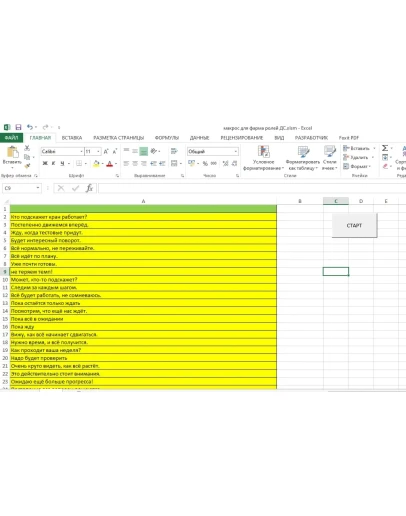Expand the number format dropdown
The image size is (406, 516).
(236, 152)
